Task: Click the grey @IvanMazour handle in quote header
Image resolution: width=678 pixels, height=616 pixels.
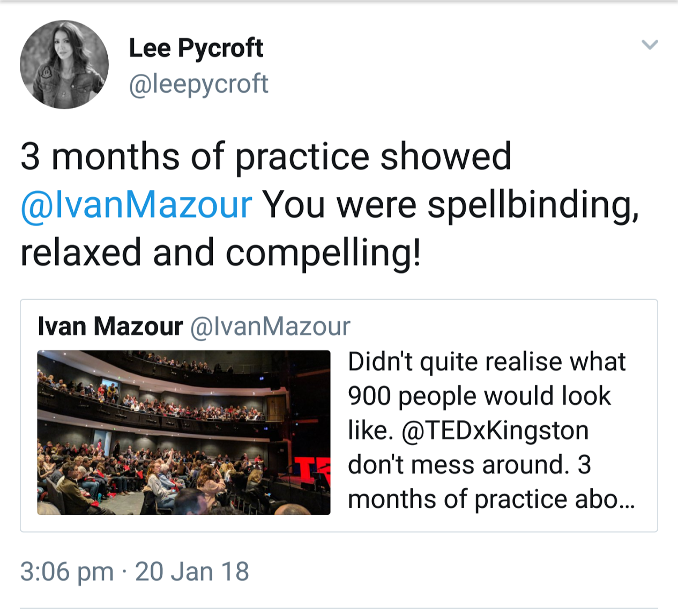Action: coord(270,326)
